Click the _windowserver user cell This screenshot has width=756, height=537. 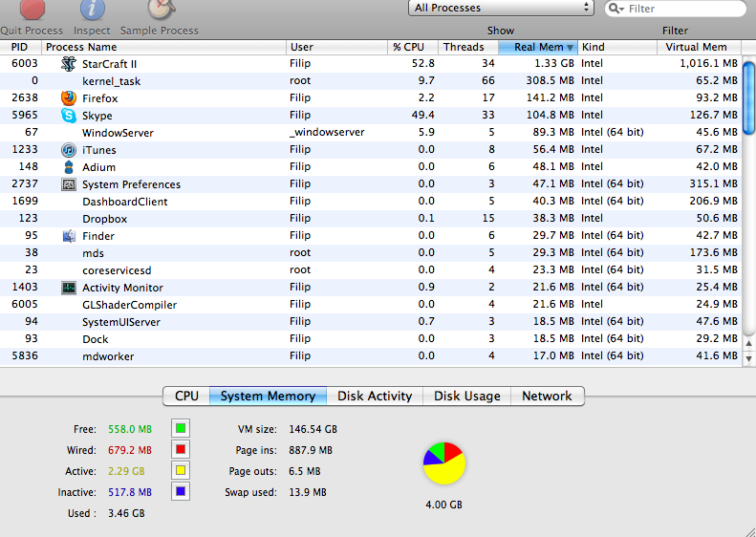tap(327, 133)
